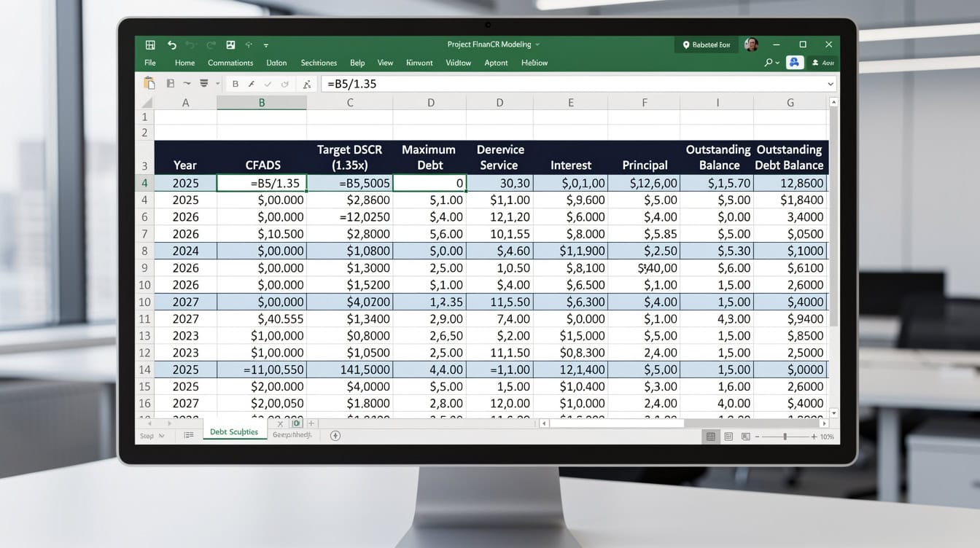Select the Page Layout view icon

(x=728, y=437)
